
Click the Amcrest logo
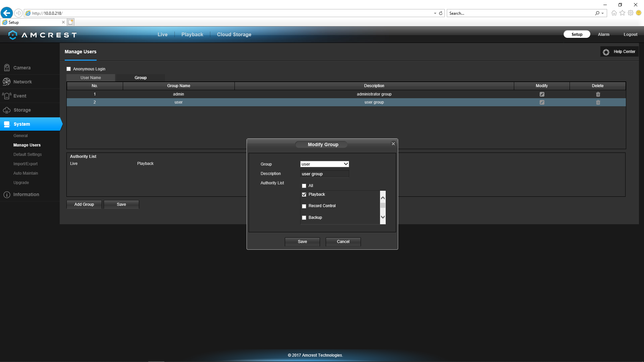(x=43, y=35)
